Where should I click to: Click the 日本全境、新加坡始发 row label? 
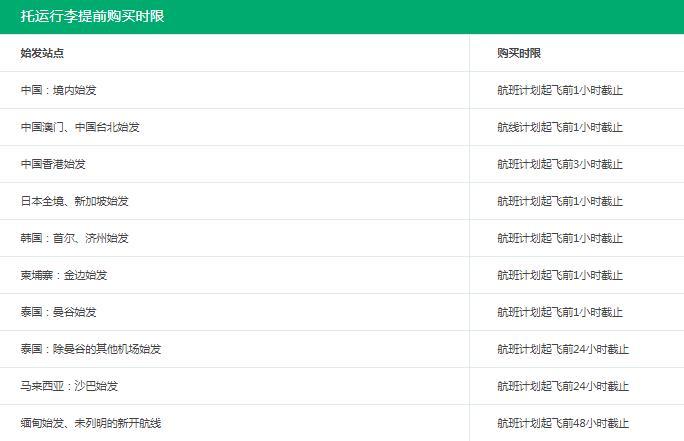point(75,201)
